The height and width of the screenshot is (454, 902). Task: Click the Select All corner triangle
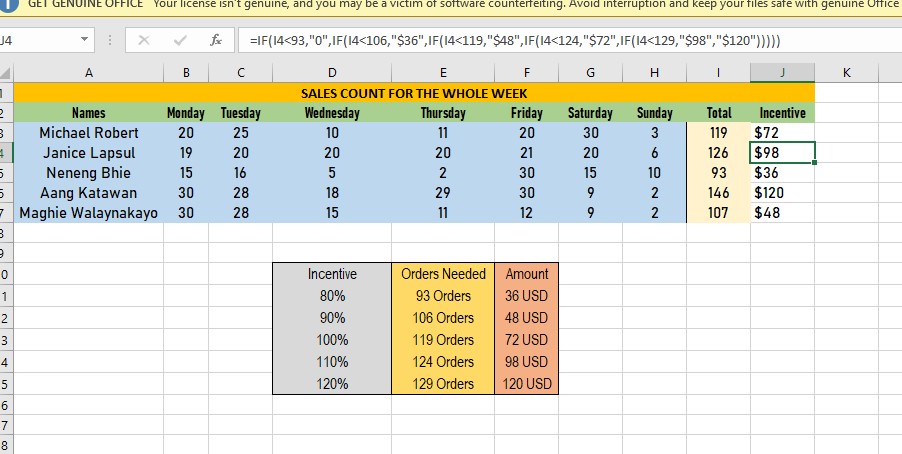(7, 73)
